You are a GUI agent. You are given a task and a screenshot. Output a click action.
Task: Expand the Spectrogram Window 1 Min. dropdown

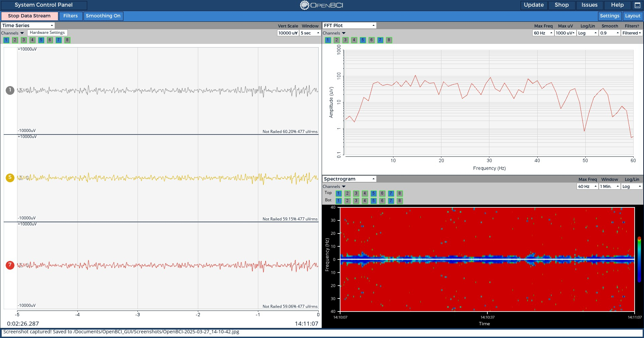point(609,186)
